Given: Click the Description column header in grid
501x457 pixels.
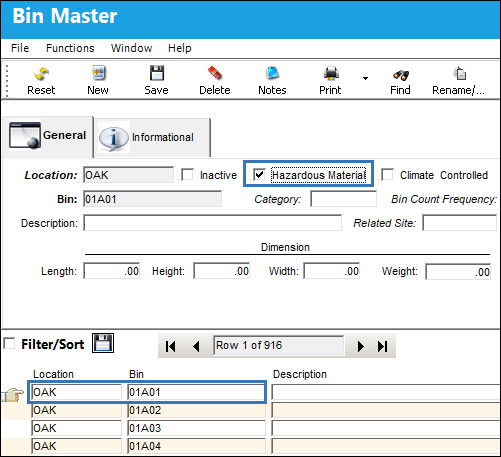Looking at the screenshot, I should coord(300,374).
